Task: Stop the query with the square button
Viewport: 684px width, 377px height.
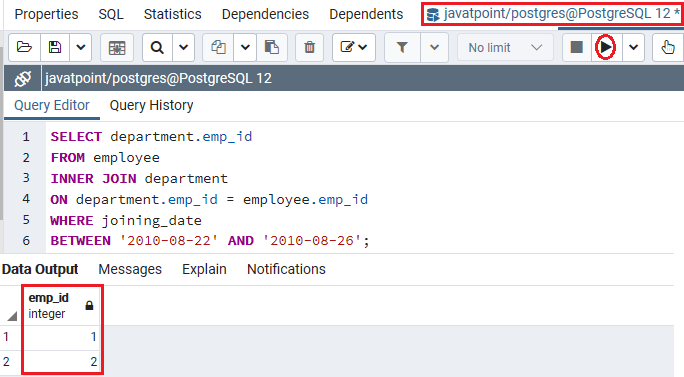Action: (x=577, y=47)
